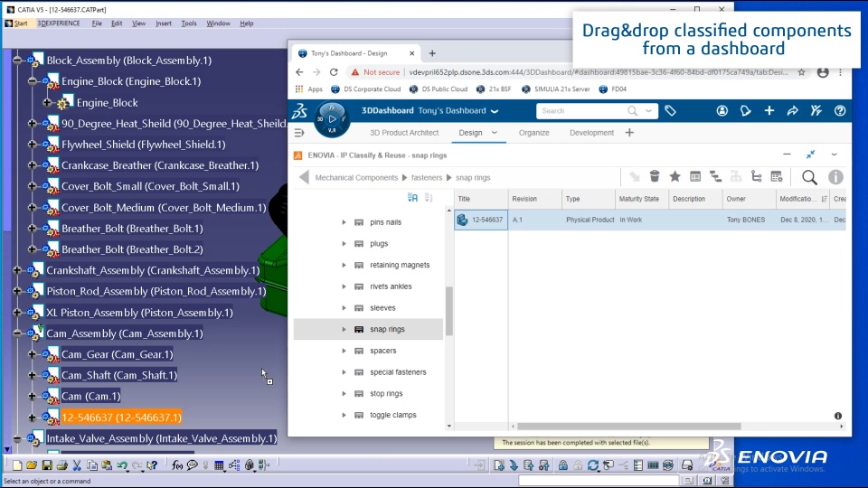Reload the browser page
868x488 pixels.
click(x=334, y=72)
